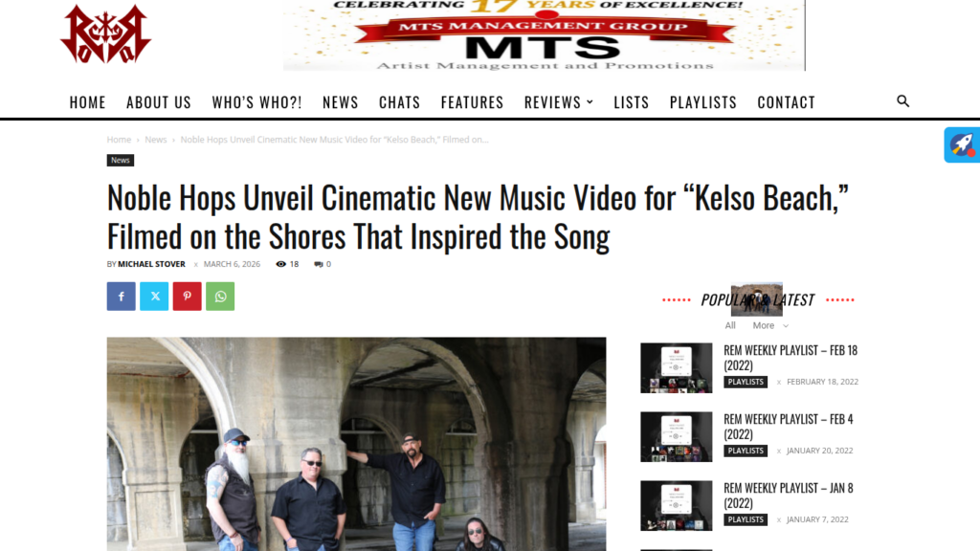The height and width of the screenshot is (551, 980).
Task: Pin article on Pinterest
Action: 188,297
